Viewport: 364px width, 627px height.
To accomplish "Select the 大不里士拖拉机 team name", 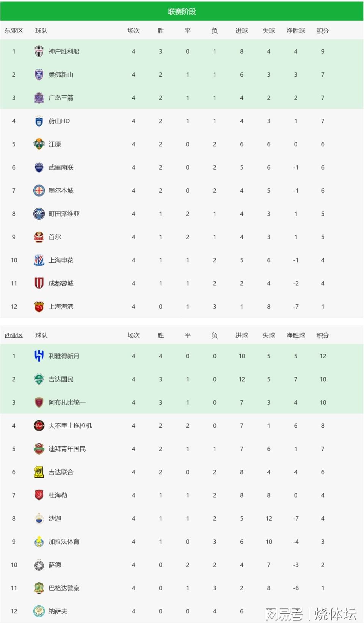I will pyautogui.click(x=70, y=425).
